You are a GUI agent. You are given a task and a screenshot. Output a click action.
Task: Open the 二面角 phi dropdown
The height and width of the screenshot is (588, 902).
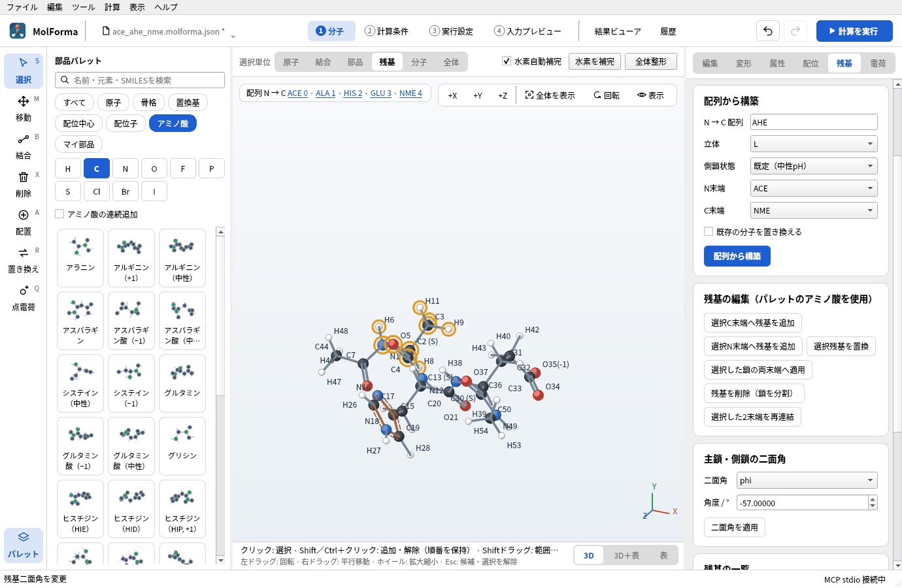(807, 480)
